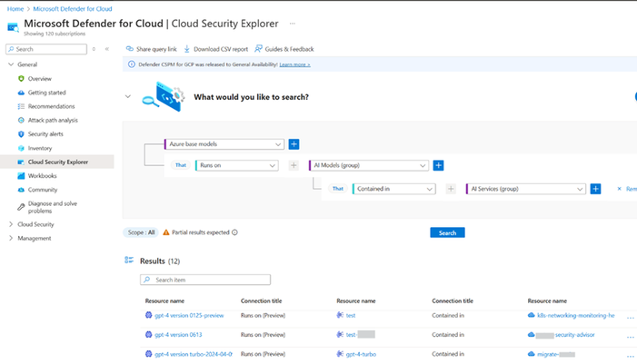Click Share query link
The width and height of the screenshot is (637, 364).
click(x=151, y=49)
